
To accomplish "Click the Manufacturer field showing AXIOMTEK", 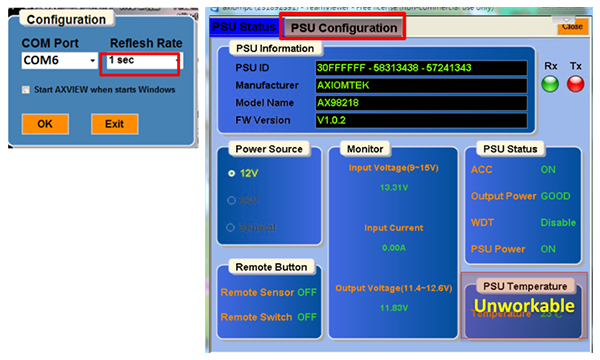I will [421, 85].
